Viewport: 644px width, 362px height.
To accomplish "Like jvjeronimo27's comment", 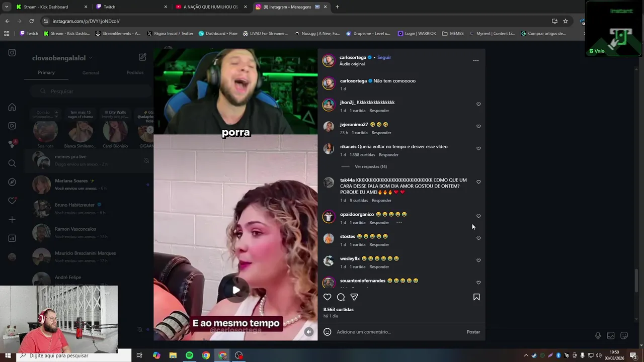I will tap(478, 127).
